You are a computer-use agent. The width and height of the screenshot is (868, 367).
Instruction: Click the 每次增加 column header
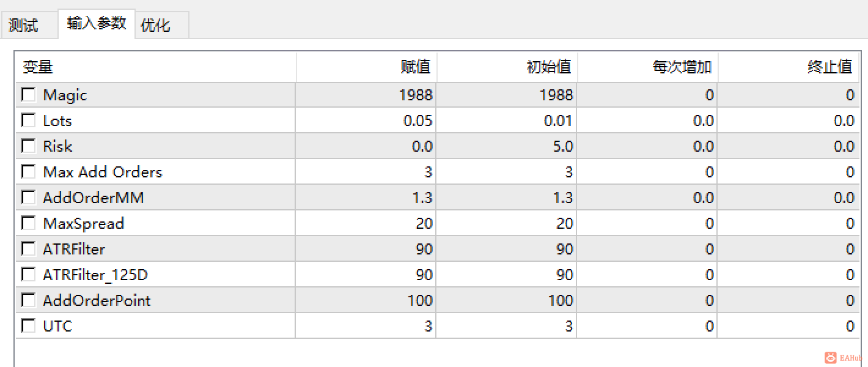pyautogui.click(x=647, y=67)
